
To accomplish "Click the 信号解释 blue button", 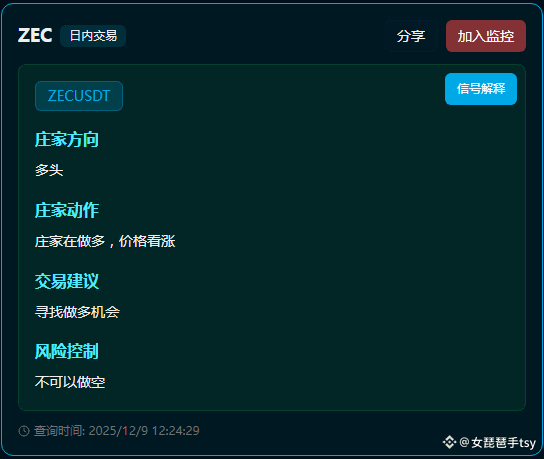I will pos(481,89).
